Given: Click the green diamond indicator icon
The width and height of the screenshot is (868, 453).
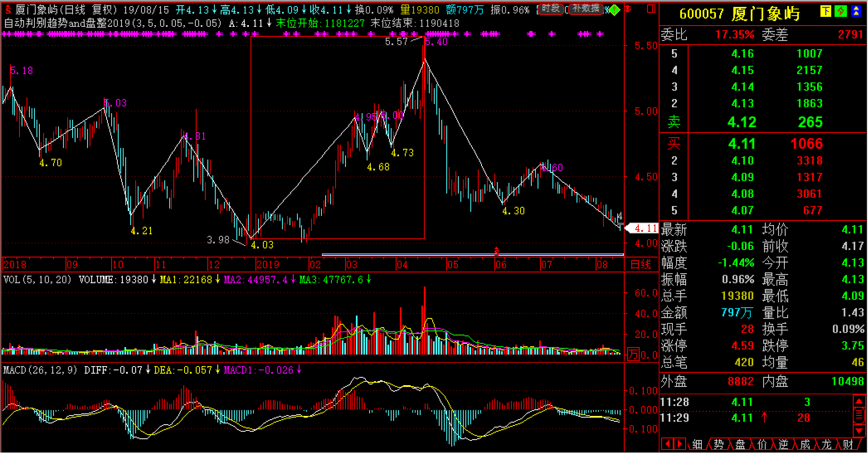Looking at the screenshot, I should 614,10.
